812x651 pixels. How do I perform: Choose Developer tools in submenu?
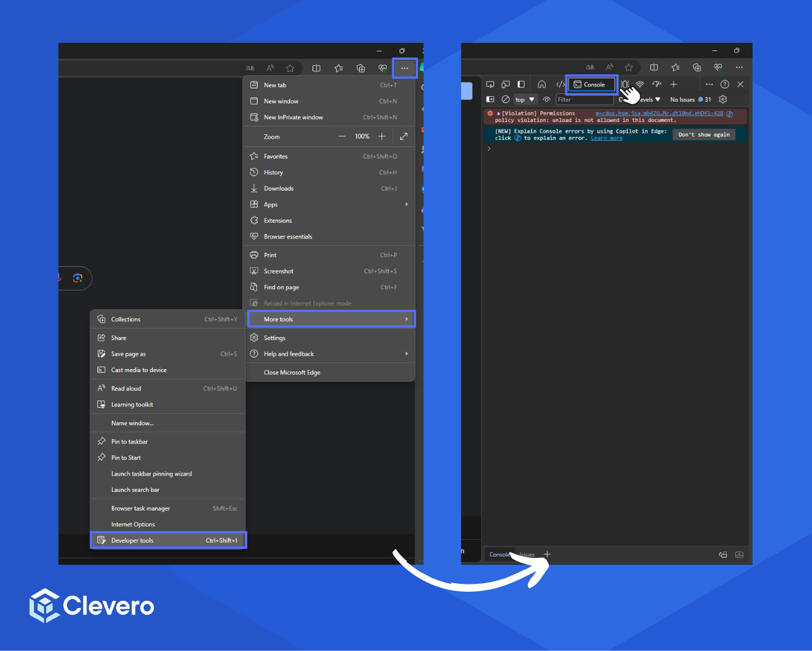pos(168,540)
